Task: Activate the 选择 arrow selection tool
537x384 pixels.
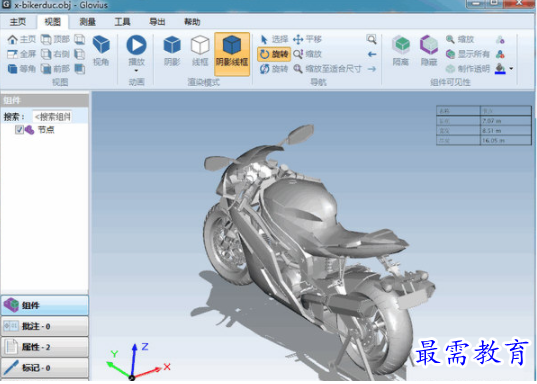Action: (x=274, y=39)
